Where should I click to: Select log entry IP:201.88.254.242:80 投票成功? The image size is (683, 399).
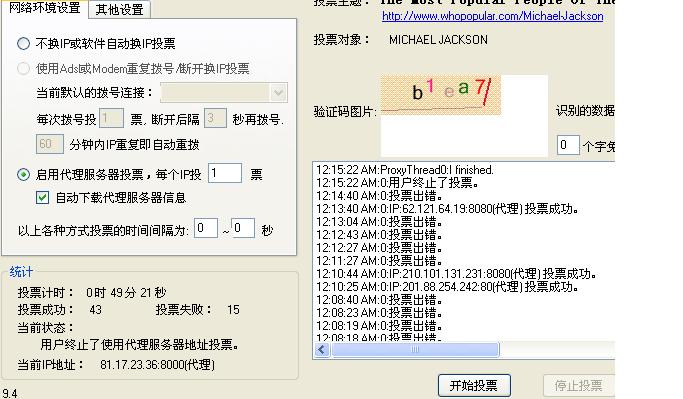pyautogui.click(x=448, y=287)
